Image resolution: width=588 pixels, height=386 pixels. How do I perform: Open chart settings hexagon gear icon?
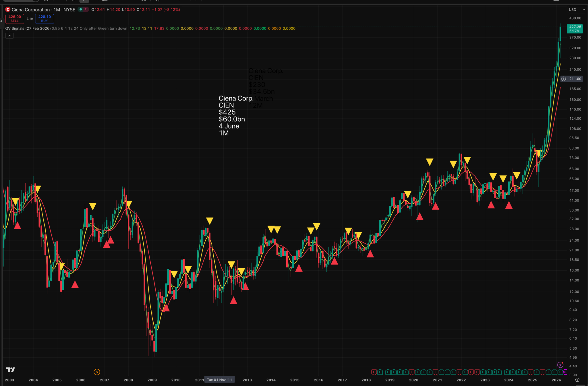[577, 380]
